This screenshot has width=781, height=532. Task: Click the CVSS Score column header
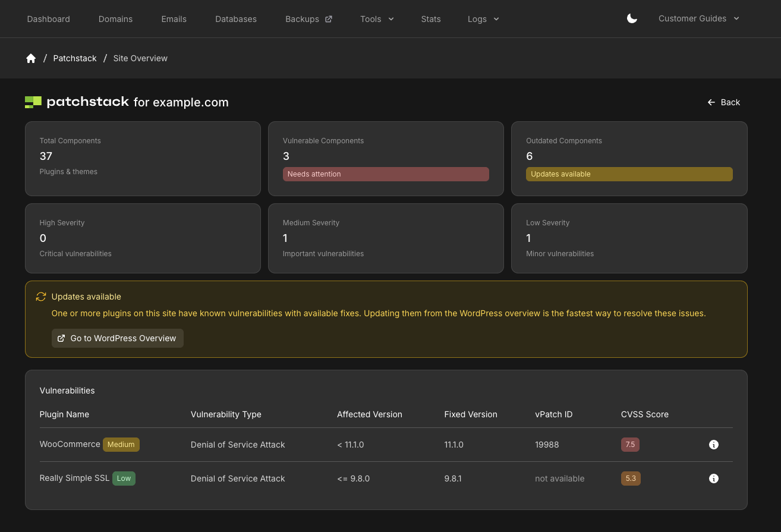tap(645, 414)
